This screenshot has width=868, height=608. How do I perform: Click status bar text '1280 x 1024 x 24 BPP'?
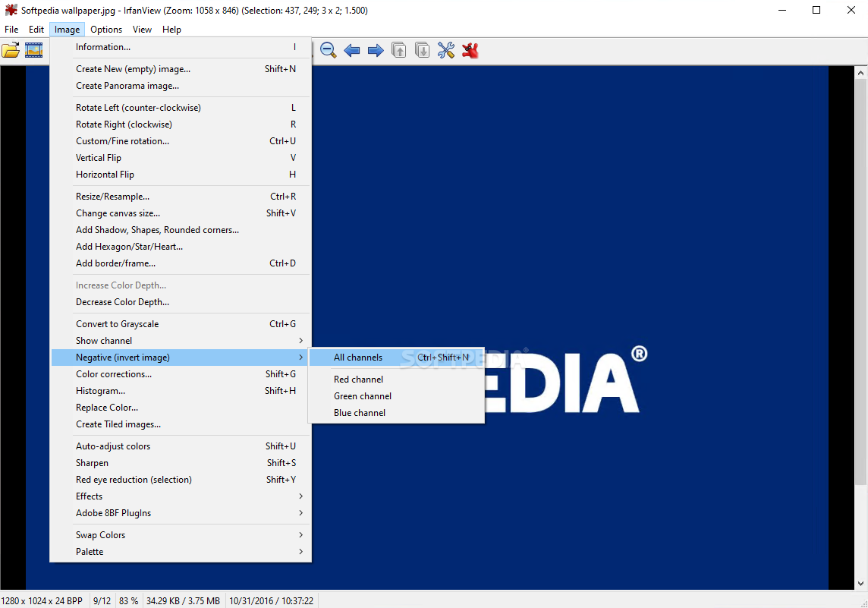click(x=42, y=601)
